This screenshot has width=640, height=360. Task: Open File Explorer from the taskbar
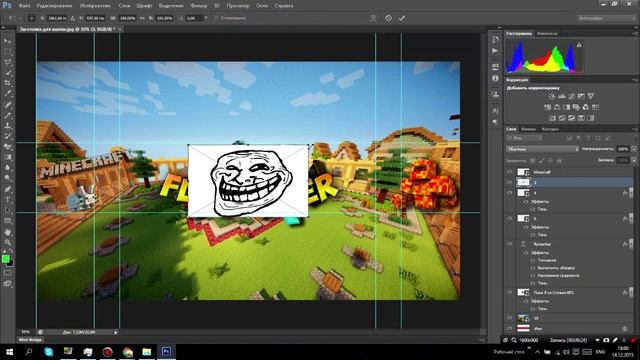tap(147, 352)
